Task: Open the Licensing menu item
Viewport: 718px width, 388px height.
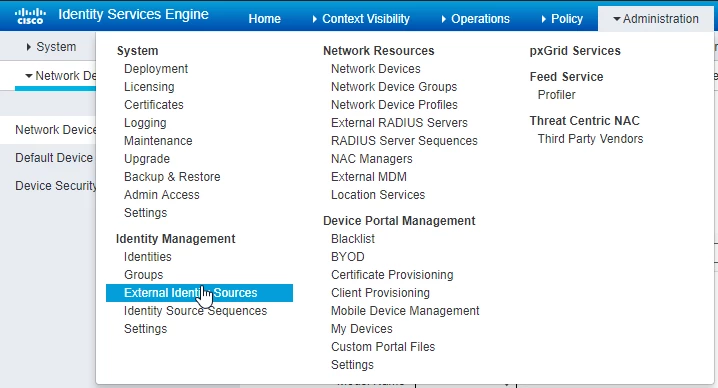Action: (149, 87)
